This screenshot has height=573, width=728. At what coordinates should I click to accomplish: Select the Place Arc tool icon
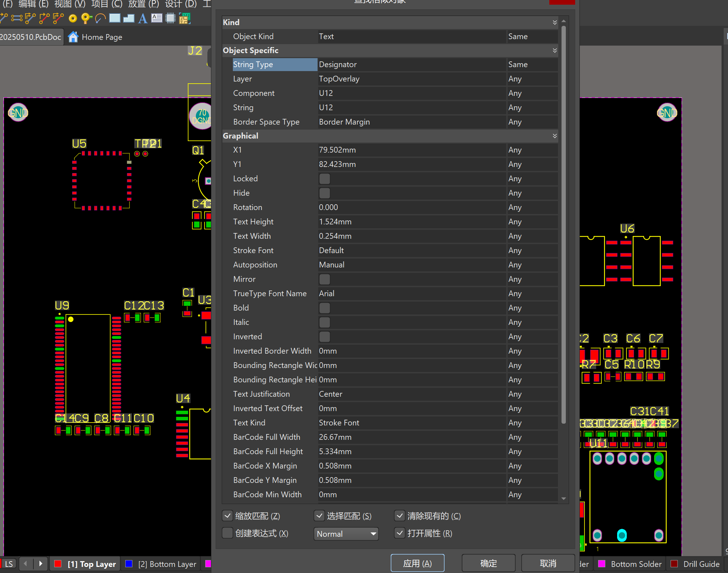pos(100,18)
